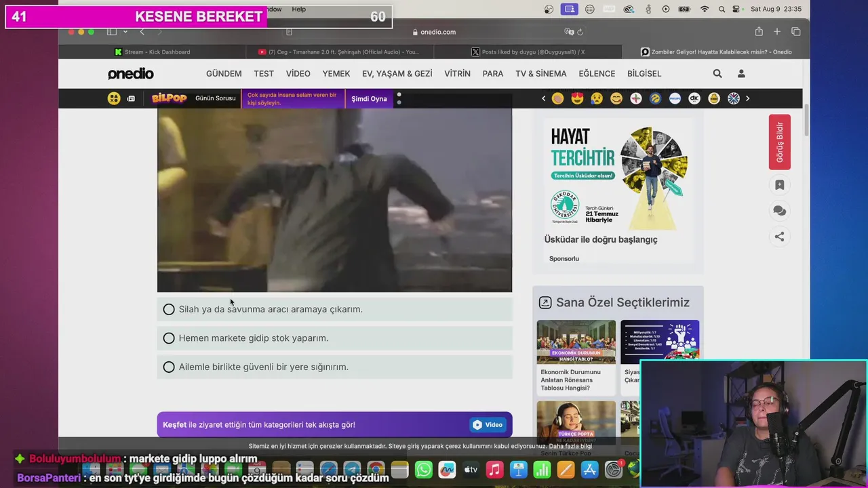Add a new Safari tab with plus

point(777,32)
